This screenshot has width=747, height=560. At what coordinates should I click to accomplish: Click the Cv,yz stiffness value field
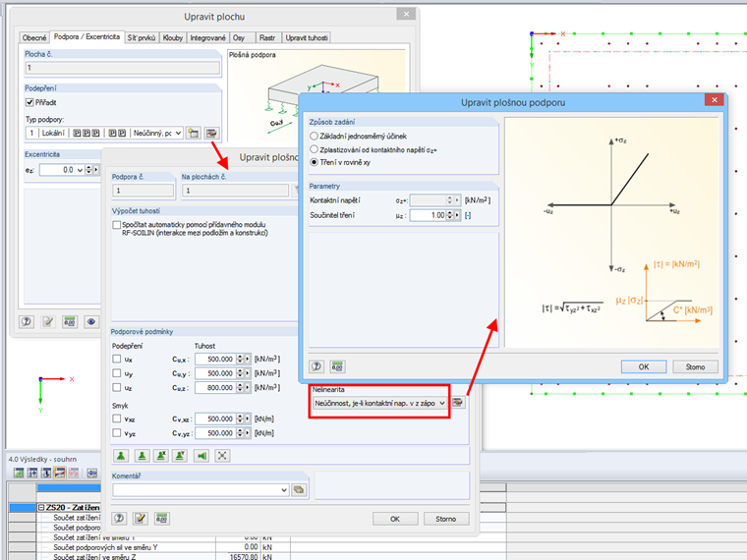pyautogui.click(x=215, y=433)
